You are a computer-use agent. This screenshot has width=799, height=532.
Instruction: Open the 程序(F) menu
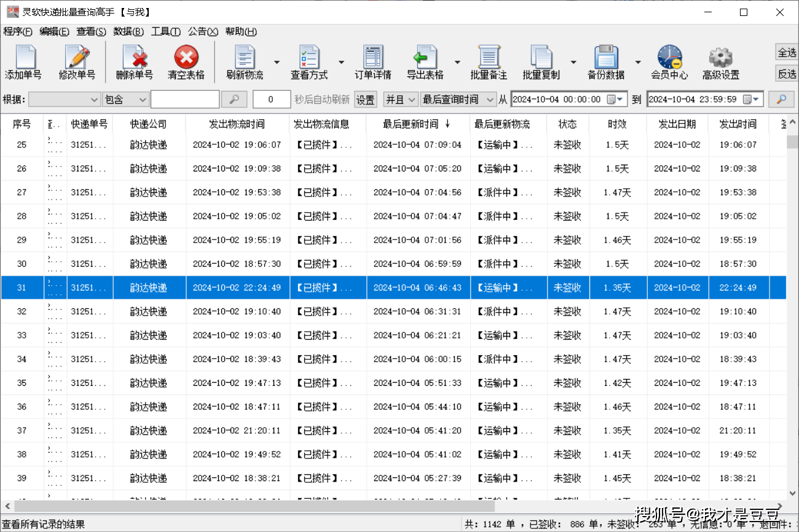17,32
